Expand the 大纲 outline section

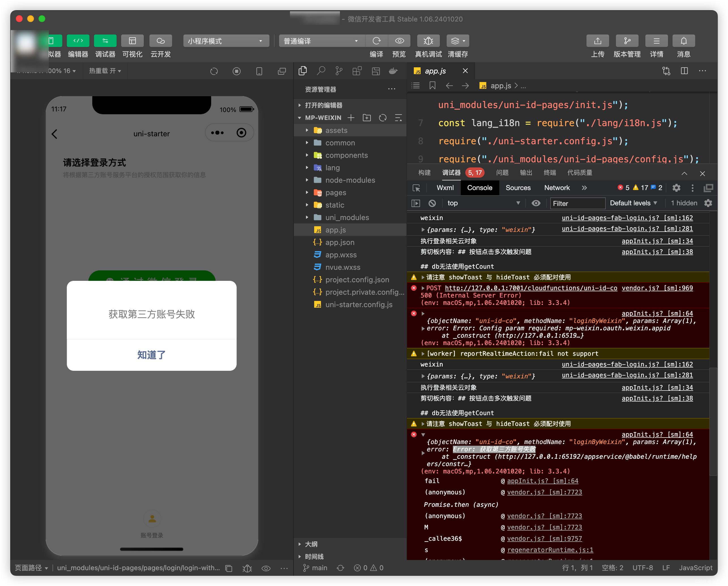pyautogui.click(x=350, y=544)
